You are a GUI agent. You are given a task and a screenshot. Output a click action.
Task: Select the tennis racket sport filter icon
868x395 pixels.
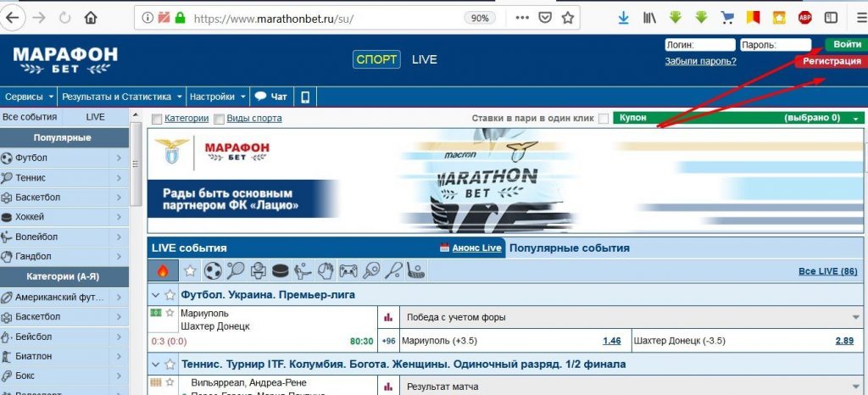coord(236,271)
